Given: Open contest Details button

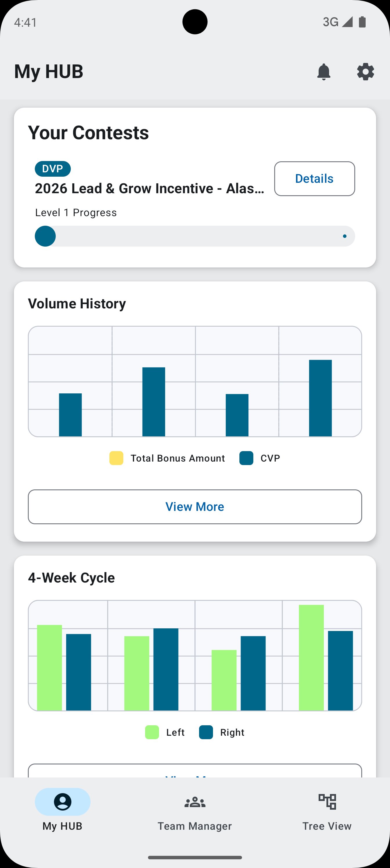Looking at the screenshot, I should click(x=314, y=179).
